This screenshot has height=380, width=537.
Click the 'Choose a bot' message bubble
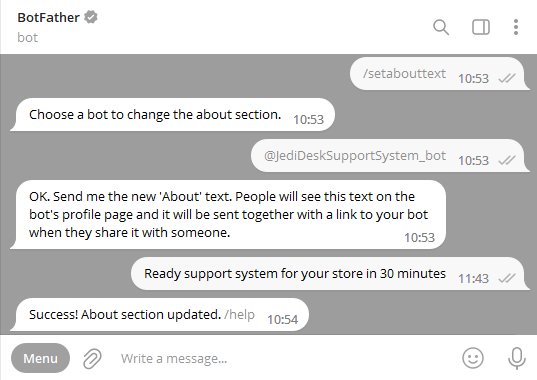pyautogui.click(x=173, y=115)
